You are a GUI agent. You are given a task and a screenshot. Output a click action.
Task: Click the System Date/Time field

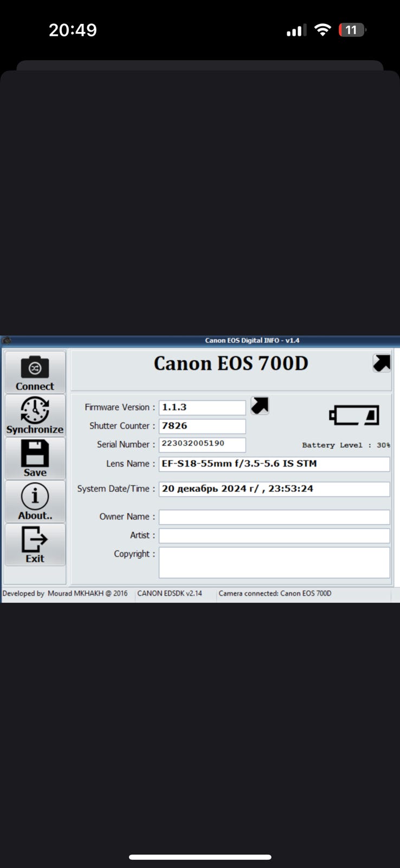pyautogui.click(x=274, y=489)
